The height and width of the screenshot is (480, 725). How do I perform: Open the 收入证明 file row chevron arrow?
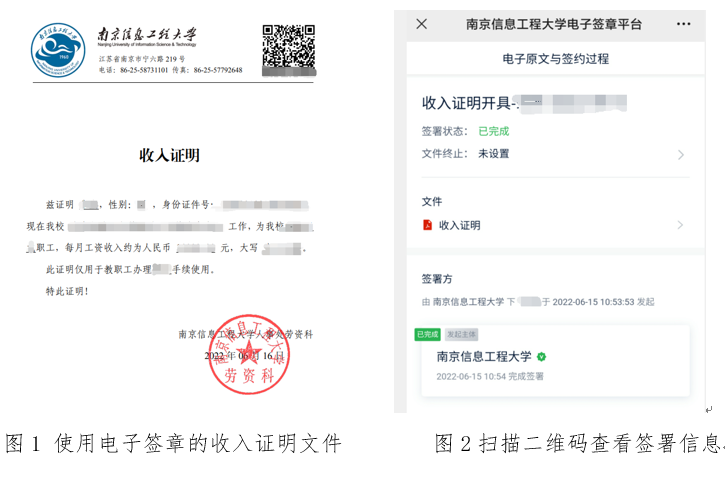[681, 225]
